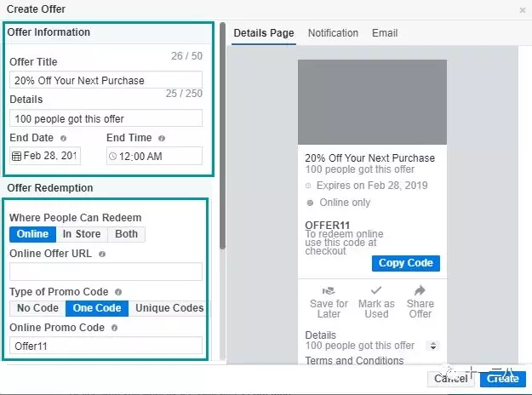The height and width of the screenshot is (395, 532).
Task: Switch to the Email tab
Action: point(385,33)
